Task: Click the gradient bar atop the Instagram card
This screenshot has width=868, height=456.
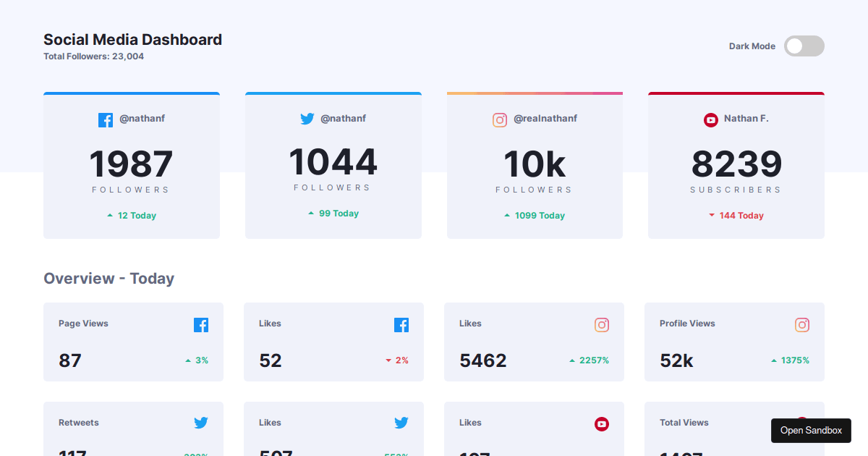Action: pyautogui.click(x=535, y=93)
